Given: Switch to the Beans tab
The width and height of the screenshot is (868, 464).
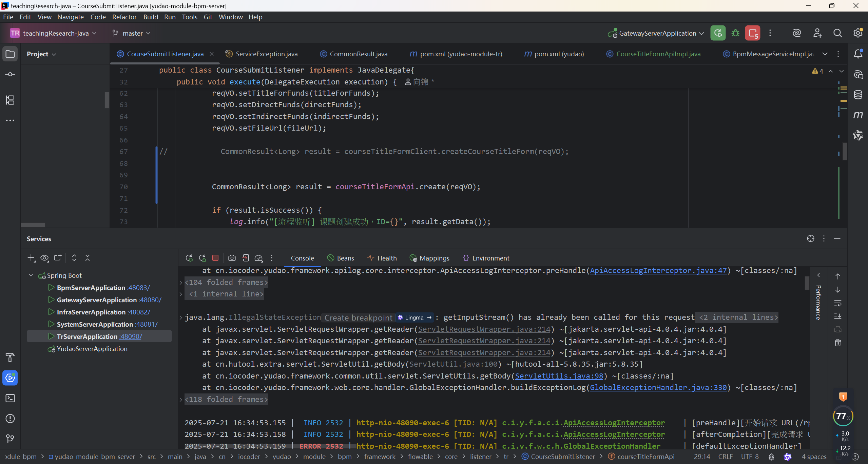Looking at the screenshot, I should pos(341,258).
